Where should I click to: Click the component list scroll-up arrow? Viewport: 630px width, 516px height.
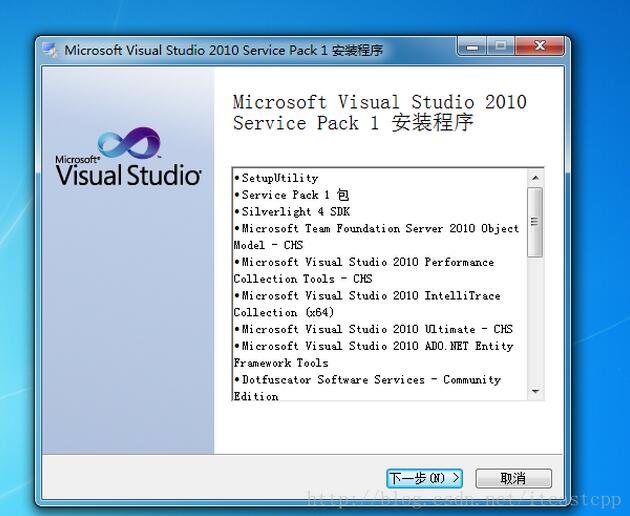[535, 178]
